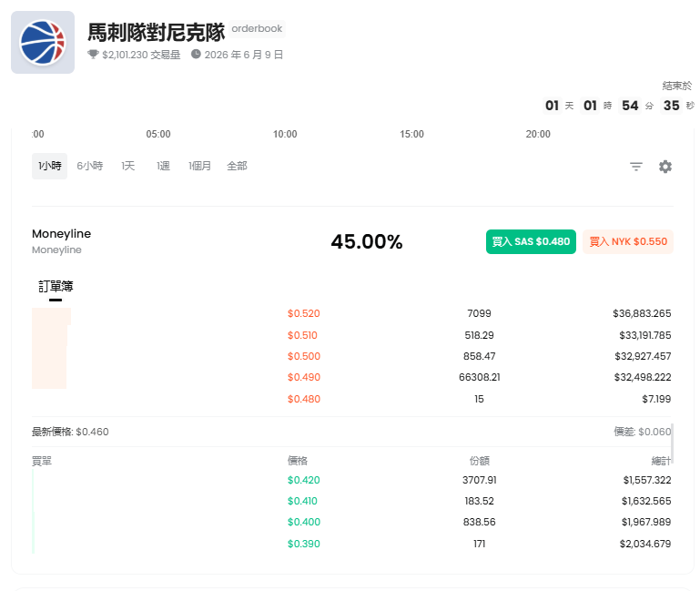Viewport: 700px width, 591px height.
Task: Select bid price $0.400
Action: pos(303,522)
